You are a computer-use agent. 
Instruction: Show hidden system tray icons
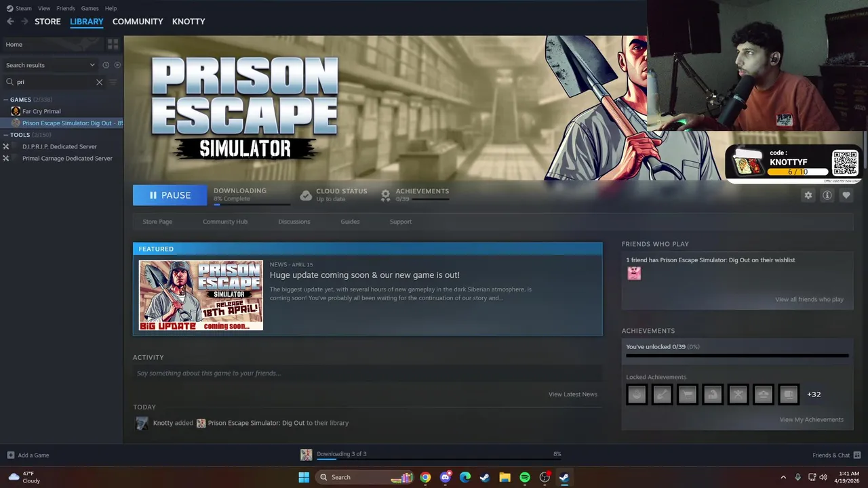783,477
